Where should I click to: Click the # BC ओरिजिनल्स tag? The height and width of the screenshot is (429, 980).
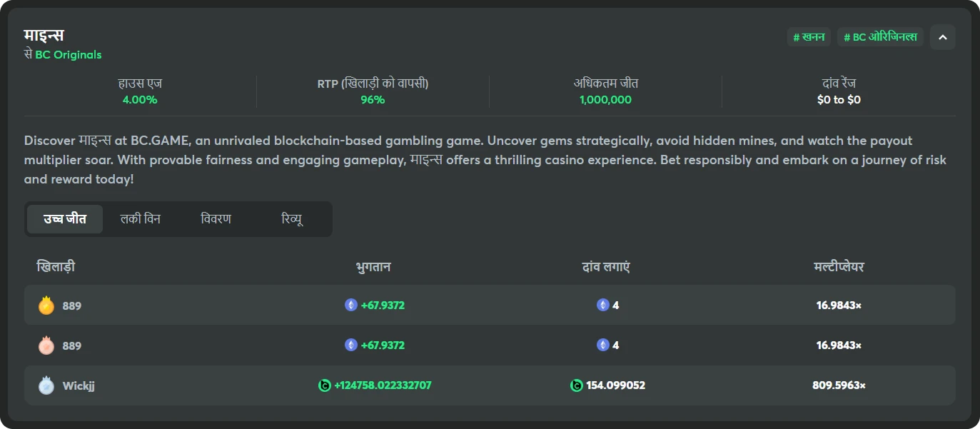[x=881, y=37]
